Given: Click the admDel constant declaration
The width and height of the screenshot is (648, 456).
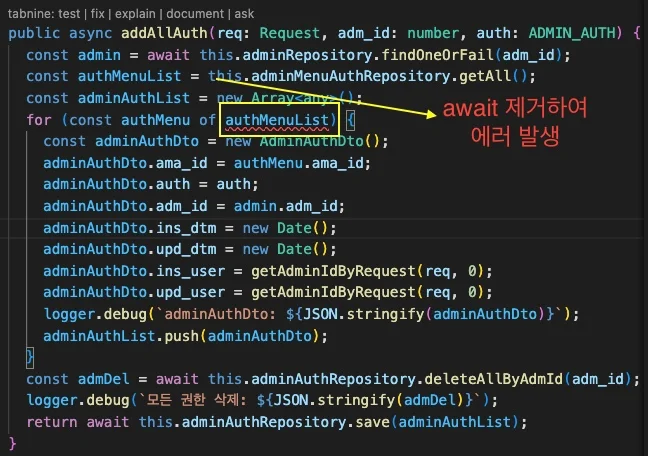Looking at the screenshot, I should 103,379.
